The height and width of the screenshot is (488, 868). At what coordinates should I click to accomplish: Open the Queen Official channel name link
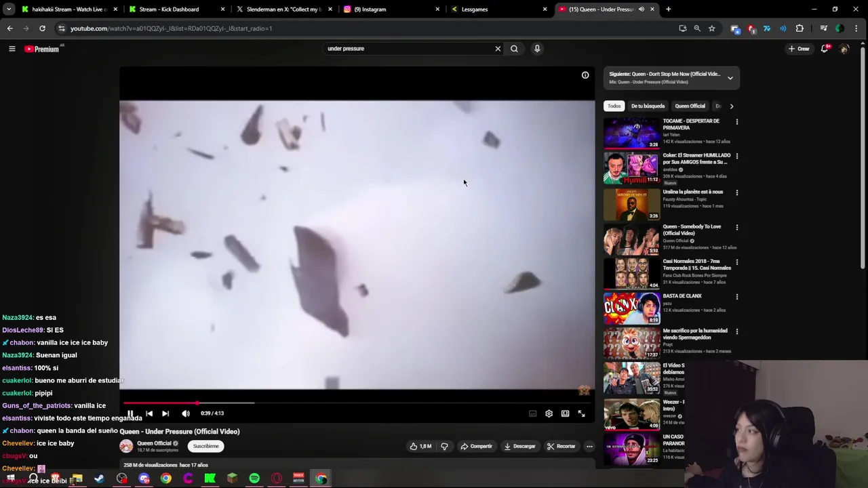tap(154, 443)
